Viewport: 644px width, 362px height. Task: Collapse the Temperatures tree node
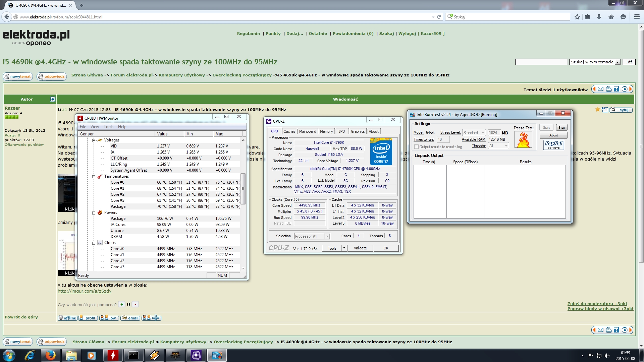coord(94,177)
